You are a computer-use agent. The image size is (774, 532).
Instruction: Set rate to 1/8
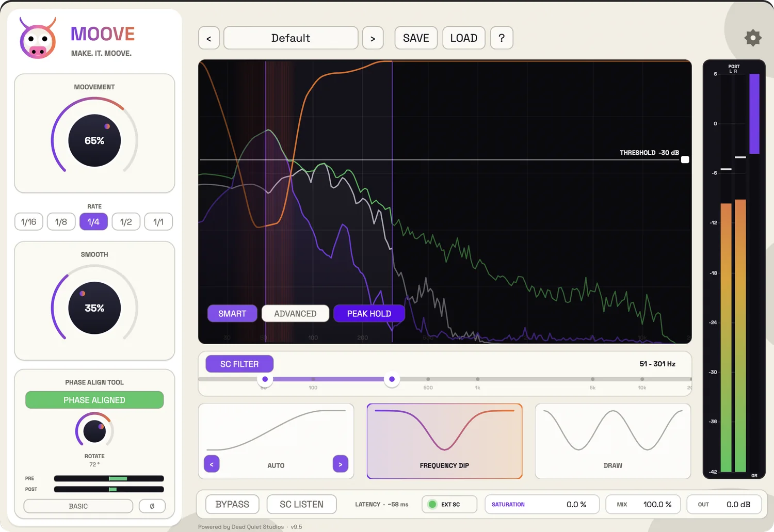tap(61, 222)
